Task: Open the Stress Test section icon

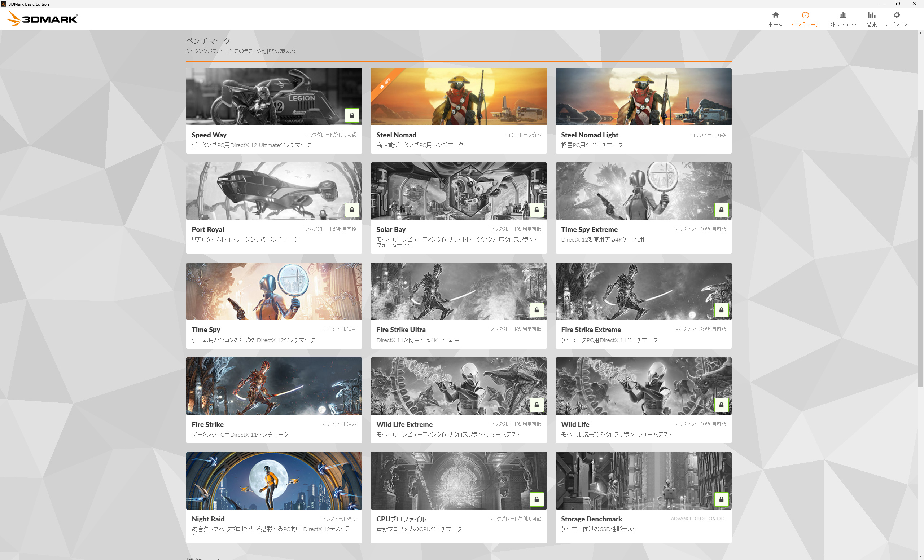Action: 842,15
